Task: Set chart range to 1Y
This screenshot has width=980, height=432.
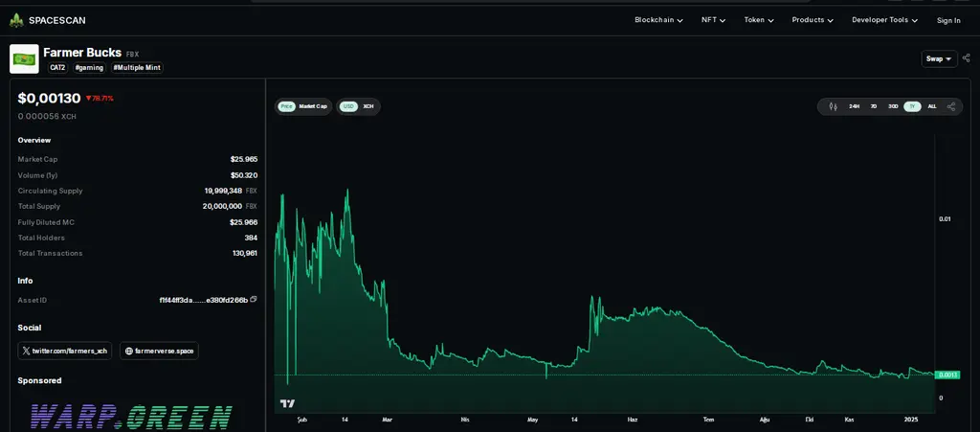Action: [912, 106]
